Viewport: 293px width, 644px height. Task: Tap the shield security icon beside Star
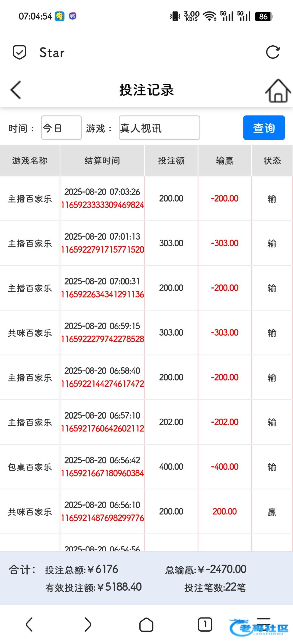20,52
